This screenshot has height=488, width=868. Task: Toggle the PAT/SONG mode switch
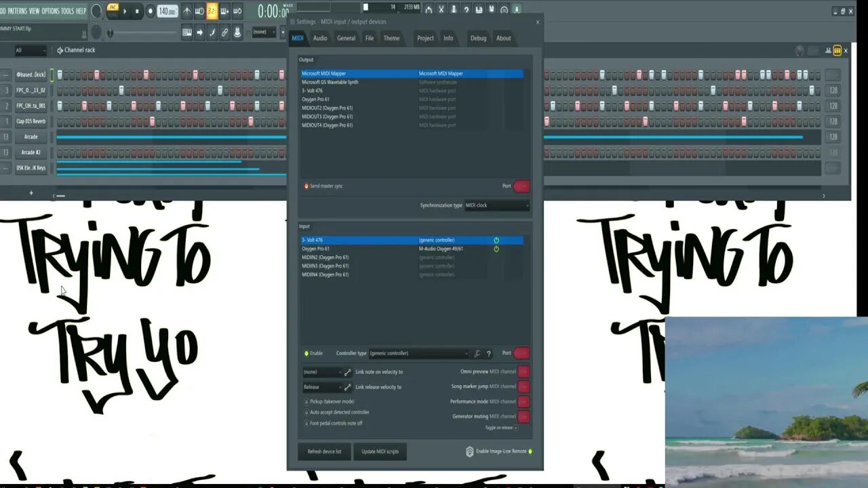tap(113, 10)
